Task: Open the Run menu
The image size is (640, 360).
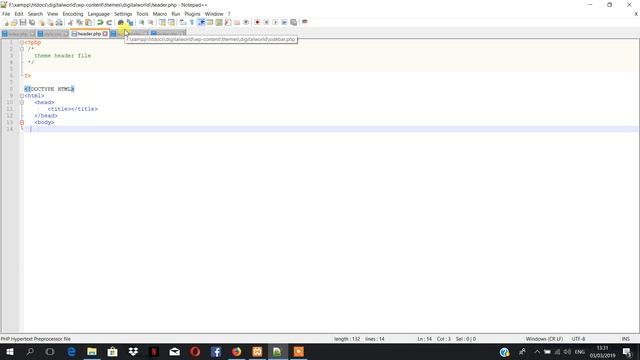Action: (176, 14)
